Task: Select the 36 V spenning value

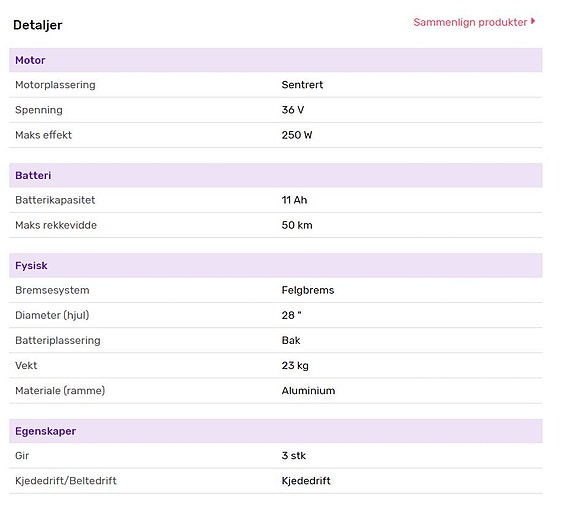Action: click(293, 110)
